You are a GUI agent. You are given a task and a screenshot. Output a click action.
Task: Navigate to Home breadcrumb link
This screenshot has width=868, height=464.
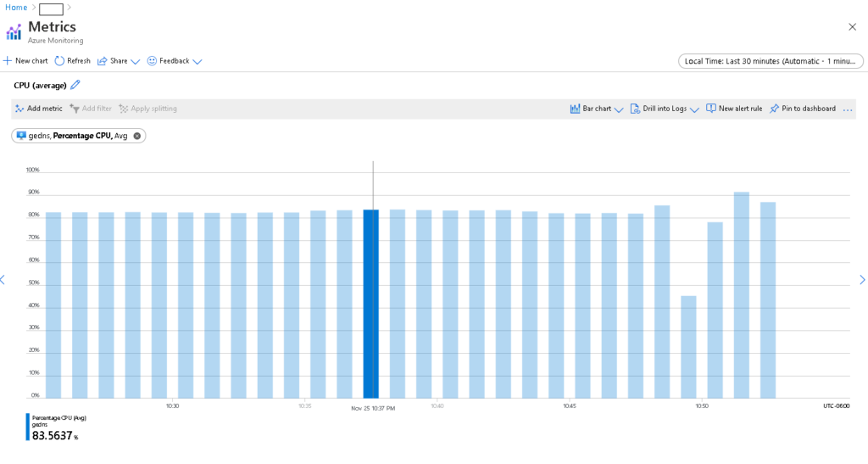point(16,8)
